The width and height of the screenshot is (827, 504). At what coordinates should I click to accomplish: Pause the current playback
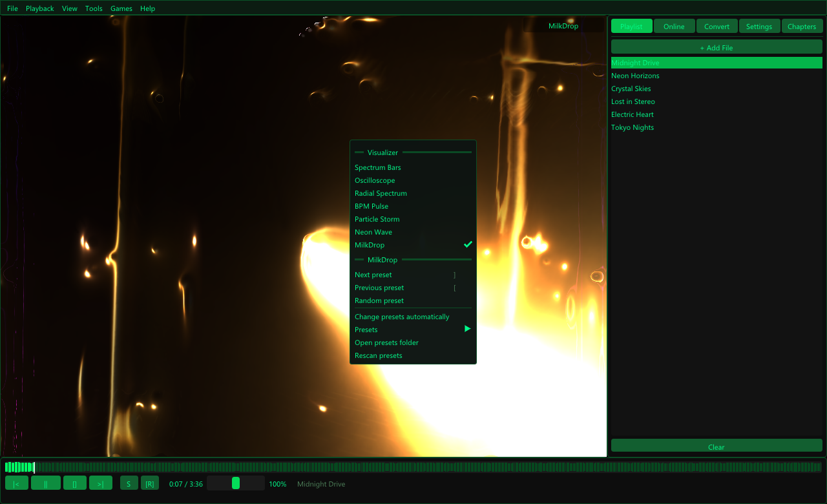tap(46, 483)
